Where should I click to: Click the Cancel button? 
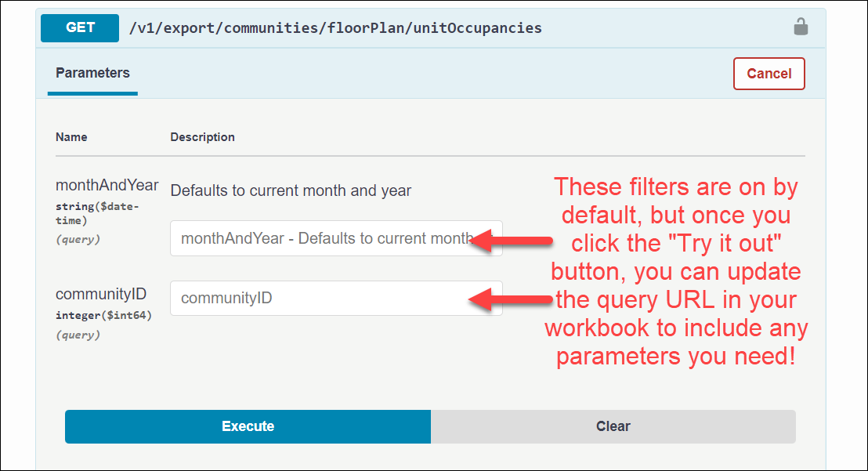(x=769, y=73)
